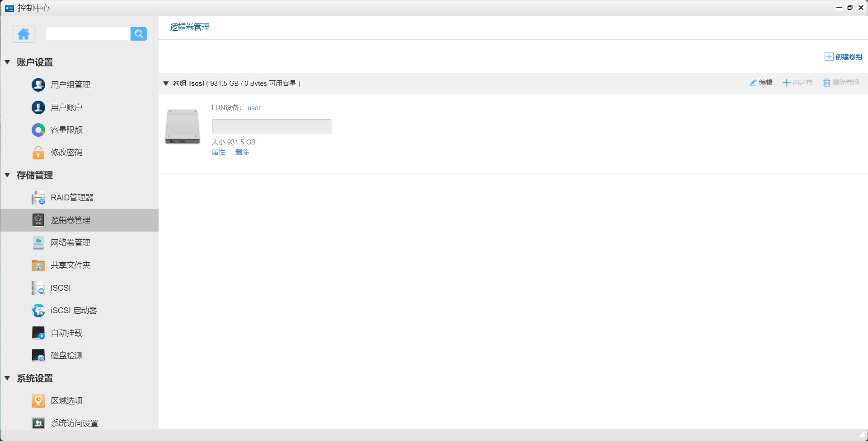
Task: Open the 属性 link for LUN
Action: click(218, 152)
